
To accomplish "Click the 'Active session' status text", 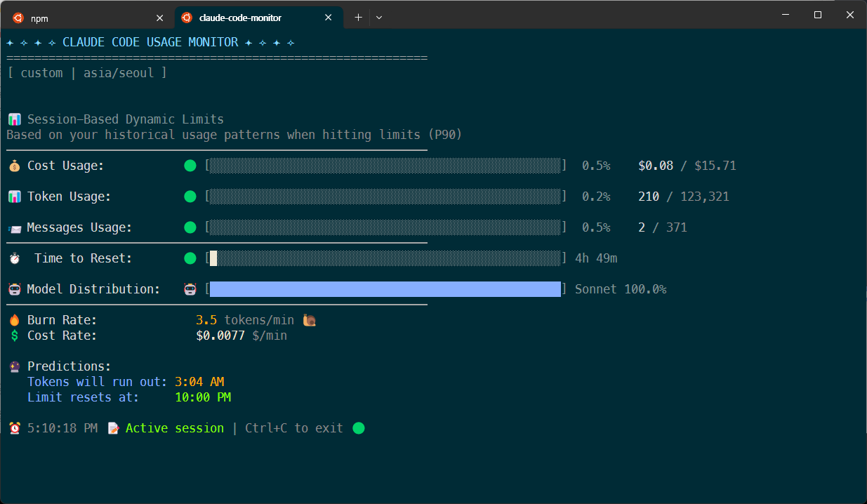I will point(175,428).
